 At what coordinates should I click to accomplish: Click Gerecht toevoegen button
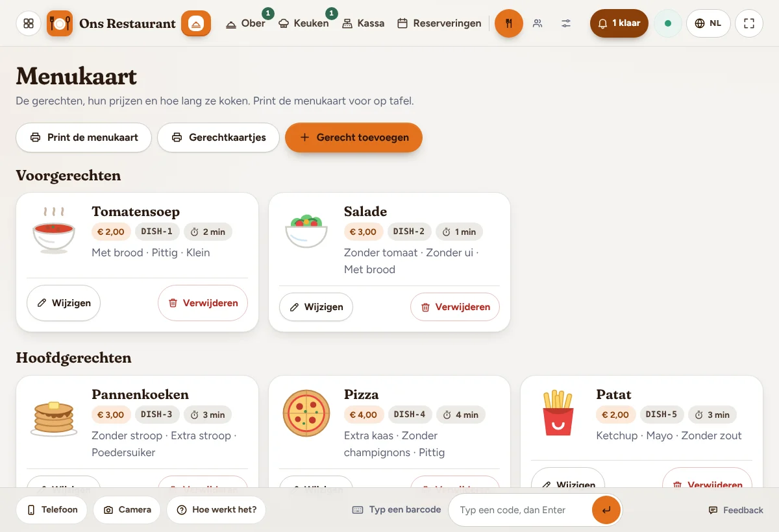coord(354,138)
